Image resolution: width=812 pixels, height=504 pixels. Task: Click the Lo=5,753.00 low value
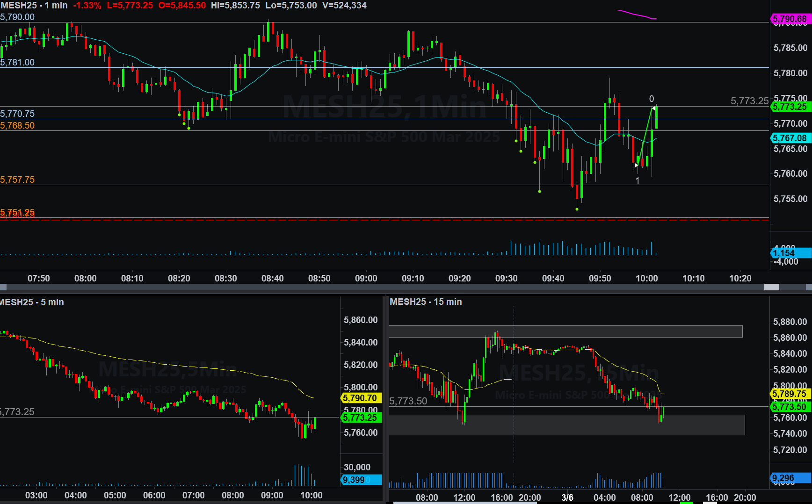point(291,5)
